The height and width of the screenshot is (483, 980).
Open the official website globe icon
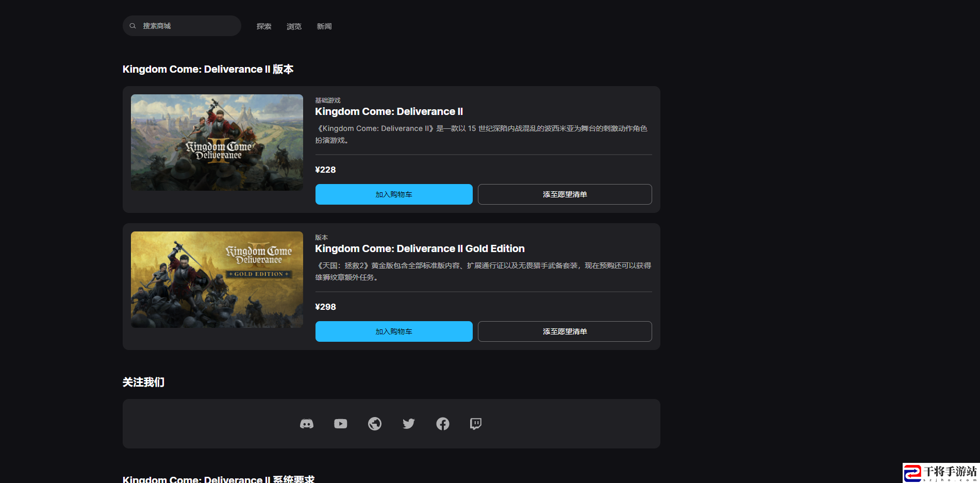(x=375, y=424)
